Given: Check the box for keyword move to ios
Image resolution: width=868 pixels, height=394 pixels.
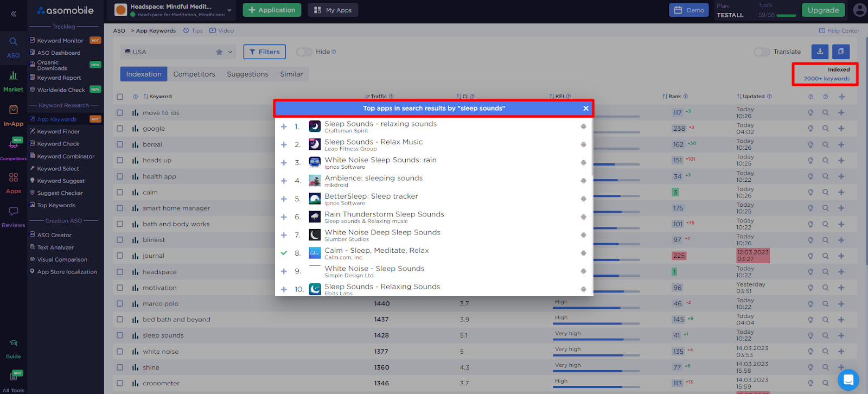Looking at the screenshot, I should [120, 113].
